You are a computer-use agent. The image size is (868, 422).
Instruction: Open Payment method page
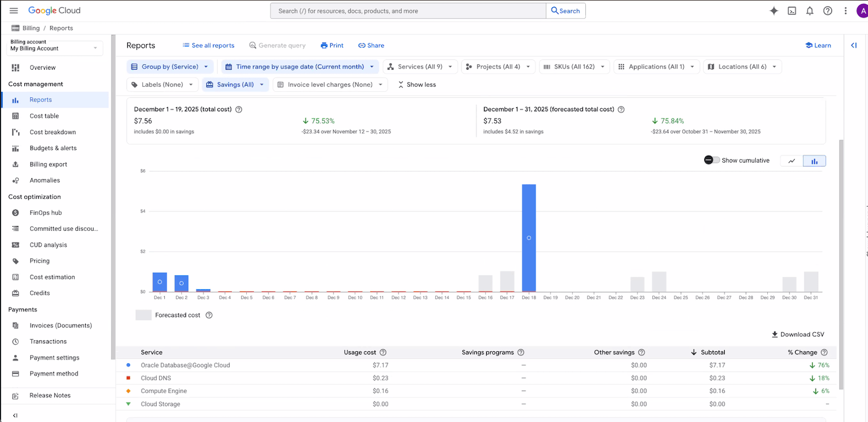click(54, 374)
